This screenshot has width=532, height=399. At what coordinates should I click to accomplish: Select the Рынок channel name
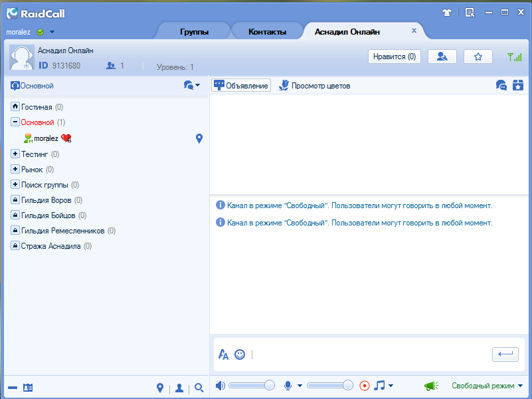click(x=33, y=170)
